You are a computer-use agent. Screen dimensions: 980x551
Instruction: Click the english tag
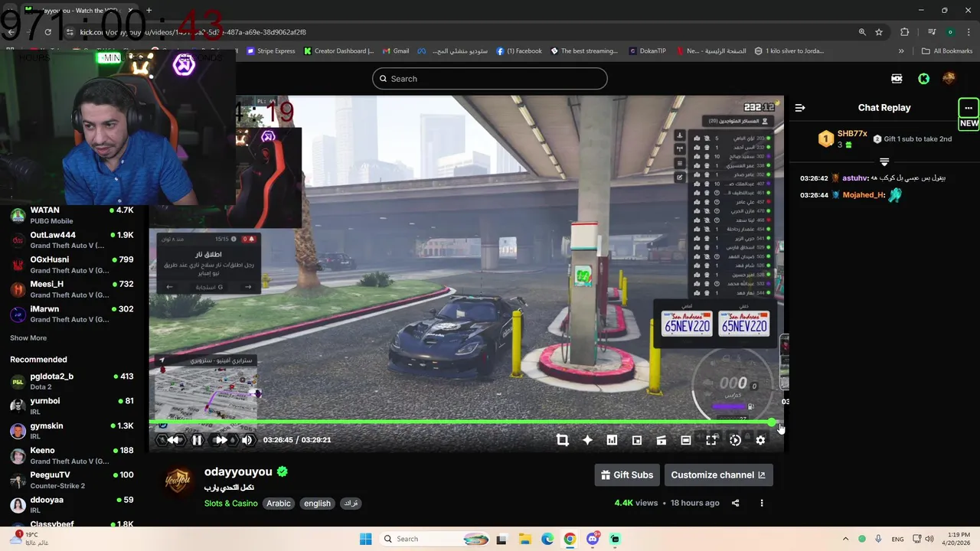point(317,504)
